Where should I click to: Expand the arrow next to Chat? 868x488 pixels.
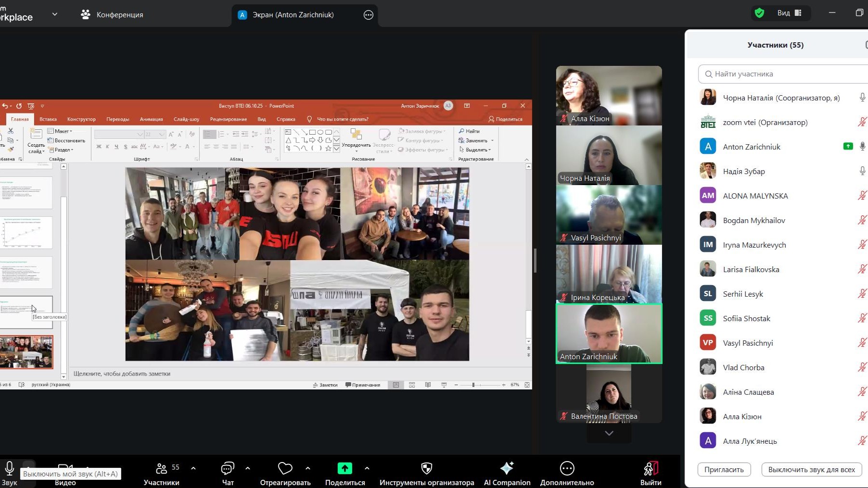tap(248, 468)
